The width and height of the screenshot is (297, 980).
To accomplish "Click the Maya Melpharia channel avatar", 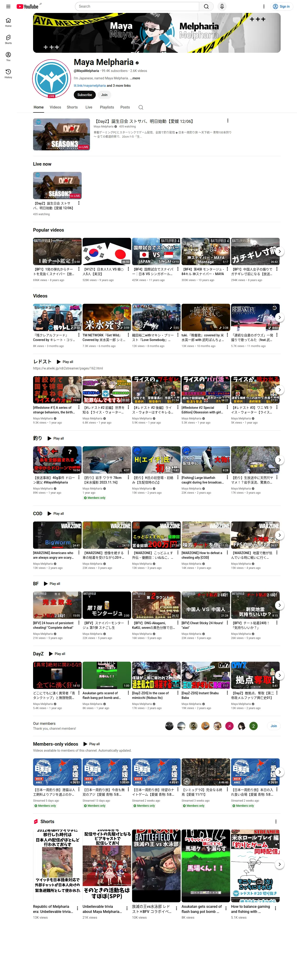I will 51,79.
